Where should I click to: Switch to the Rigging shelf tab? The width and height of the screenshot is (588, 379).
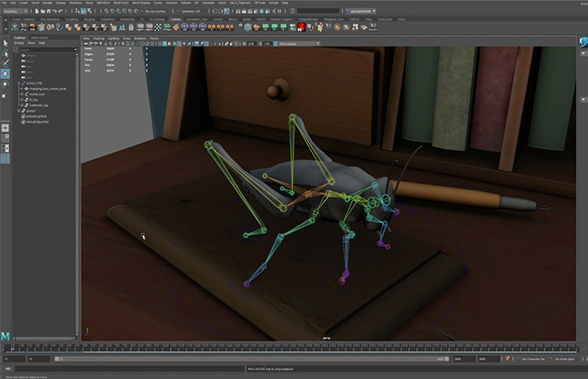[89, 19]
